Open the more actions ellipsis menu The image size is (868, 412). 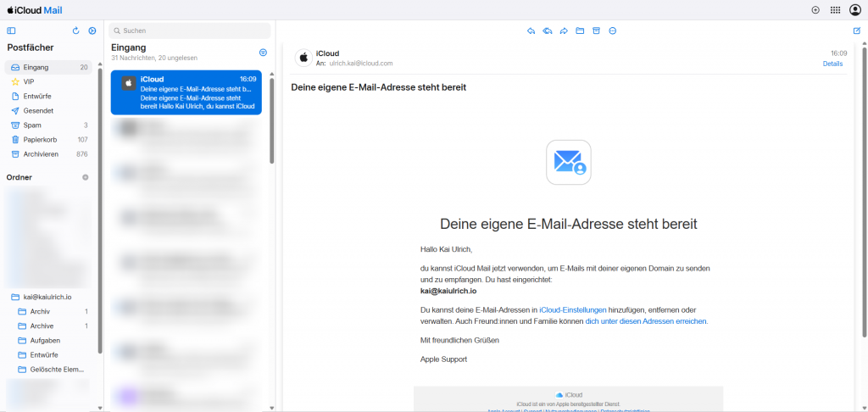click(612, 31)
